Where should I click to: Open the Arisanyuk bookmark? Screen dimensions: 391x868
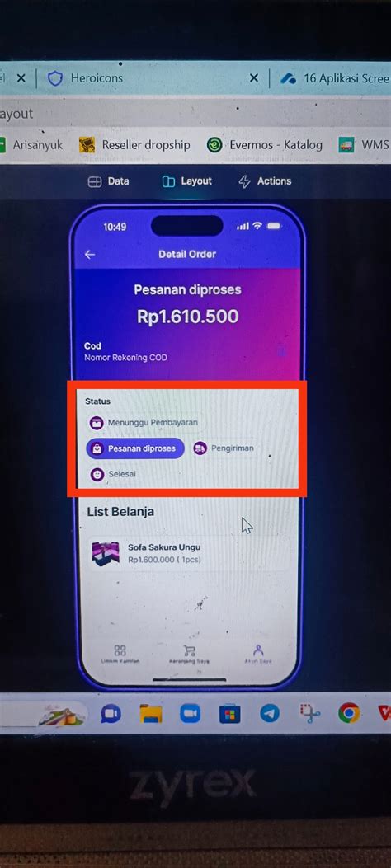pos(31,145)
